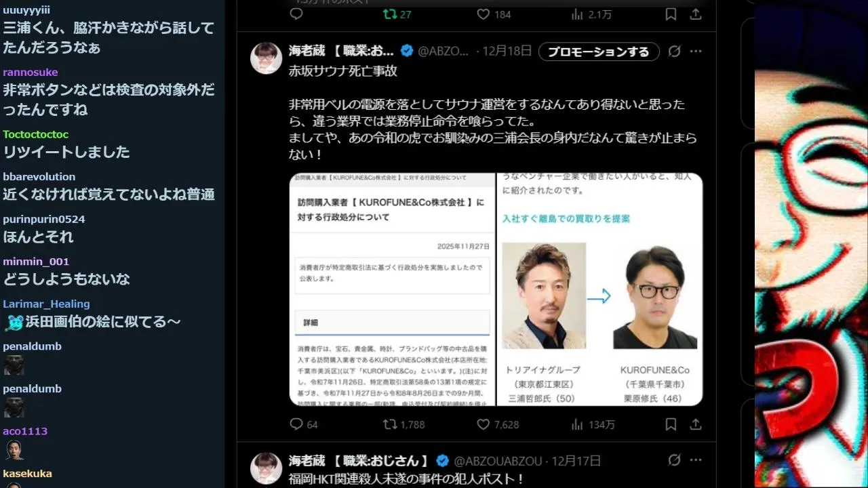The height and width of the screenshot is (488, 868).
Task: Click the プロモーションする button
Action: (x=599, y=52)
